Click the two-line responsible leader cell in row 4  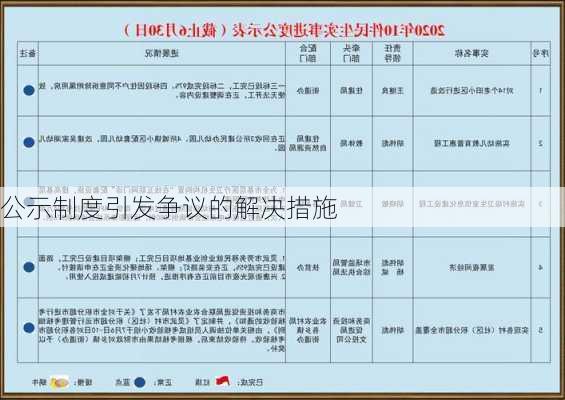pyautogui.click(x=392, y=267)
